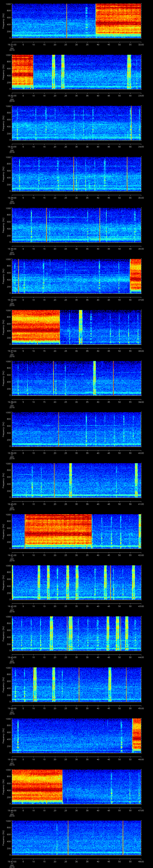Select the spectrogram plot beginning at 19:47:00
This screenshot has height=868, width=153.
point(76,838)
